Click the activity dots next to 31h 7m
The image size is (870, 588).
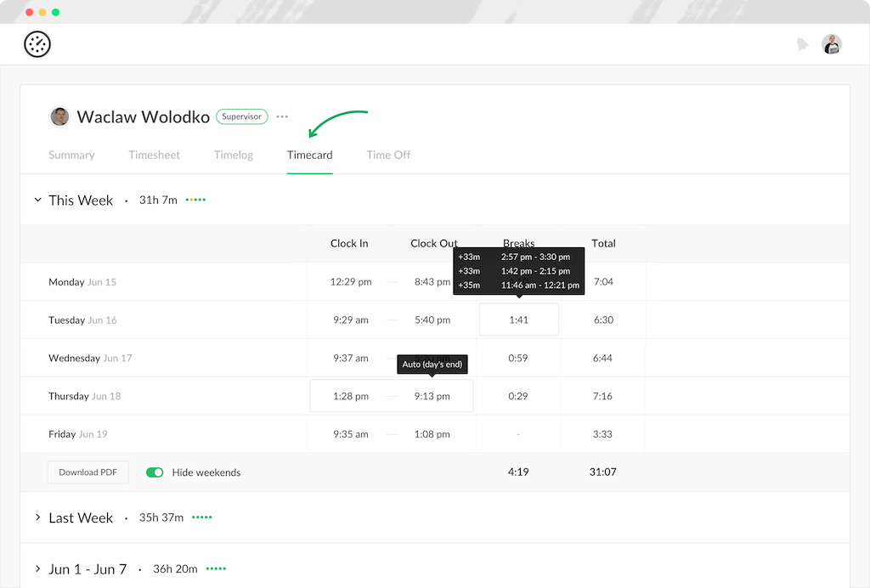click(x=195, y=201)
